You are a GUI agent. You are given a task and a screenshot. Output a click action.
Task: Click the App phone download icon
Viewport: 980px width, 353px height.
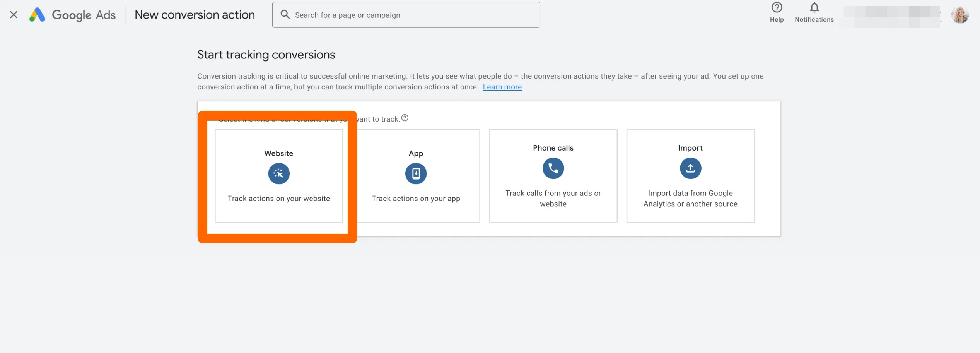point(416,173)
